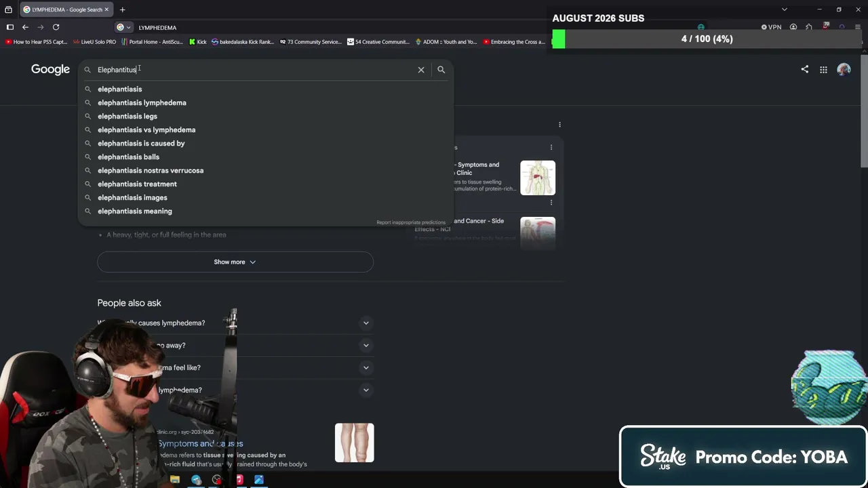Viewport: 868px width, 488px height.
Task: Open File Explorer from the taskbar
Action: pos(175,480)
